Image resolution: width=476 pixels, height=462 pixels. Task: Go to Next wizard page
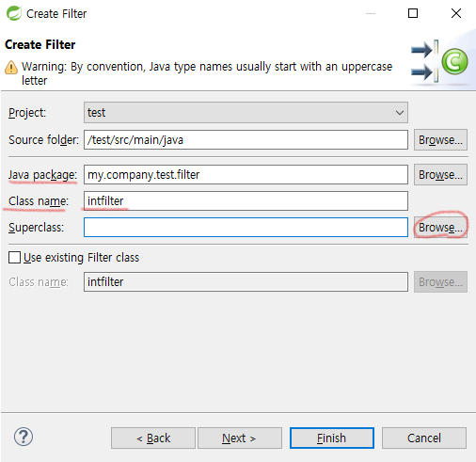point(240,438)
